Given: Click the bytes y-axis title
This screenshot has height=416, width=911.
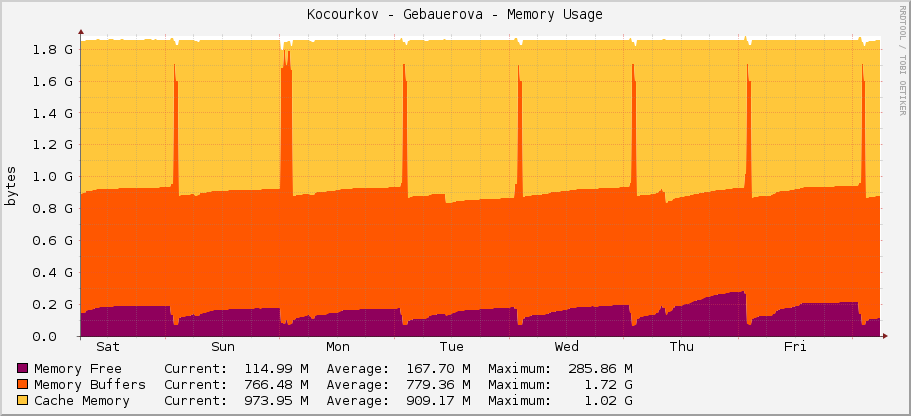Looking at the screenshot, I should 11,186.
